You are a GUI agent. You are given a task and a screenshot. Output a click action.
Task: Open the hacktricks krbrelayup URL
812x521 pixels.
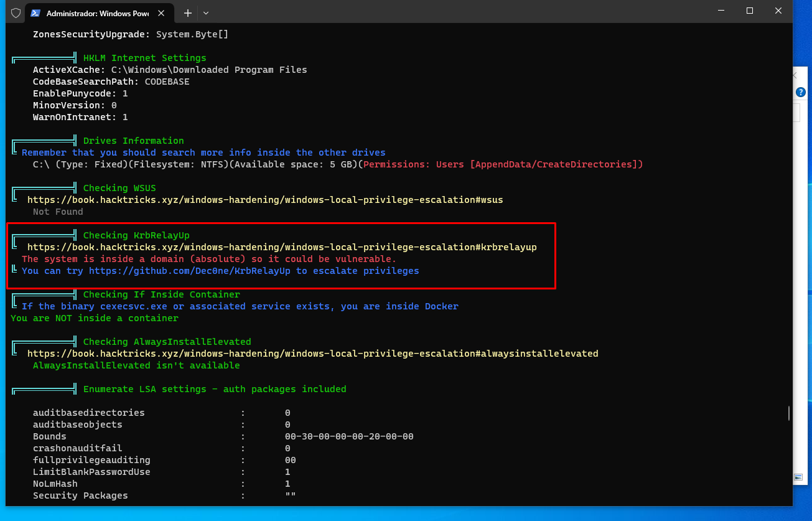point(282,247)
